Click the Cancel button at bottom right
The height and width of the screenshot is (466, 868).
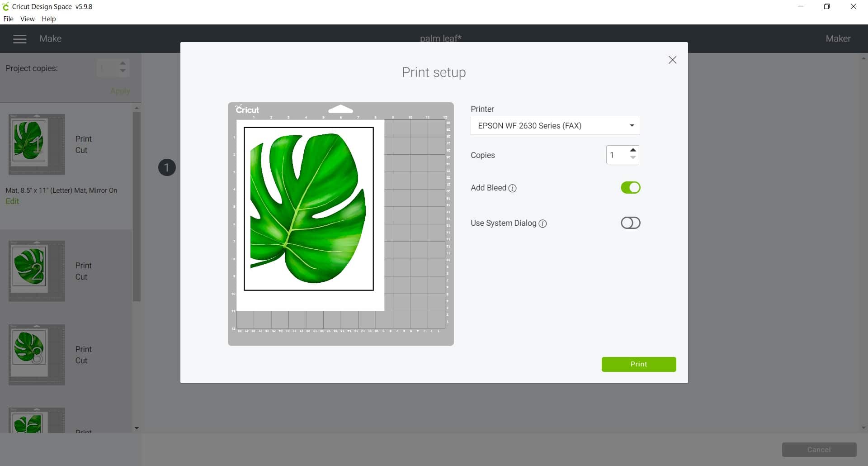click(819, 450)
